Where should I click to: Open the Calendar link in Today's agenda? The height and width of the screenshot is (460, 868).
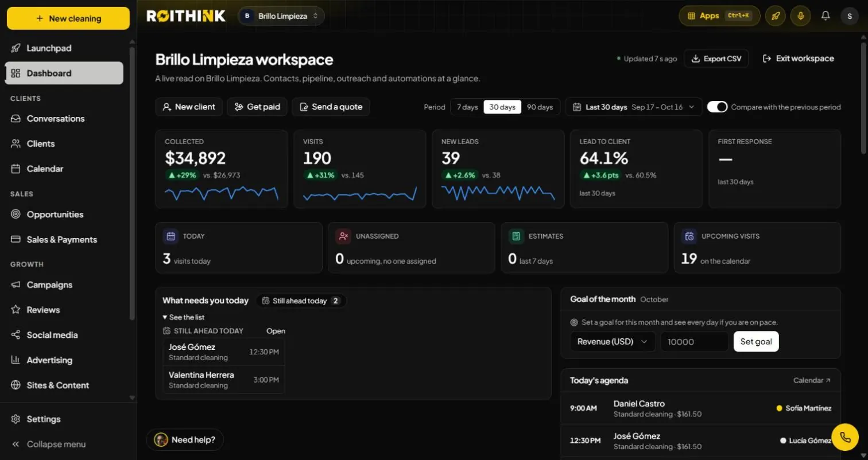(812, 380)
